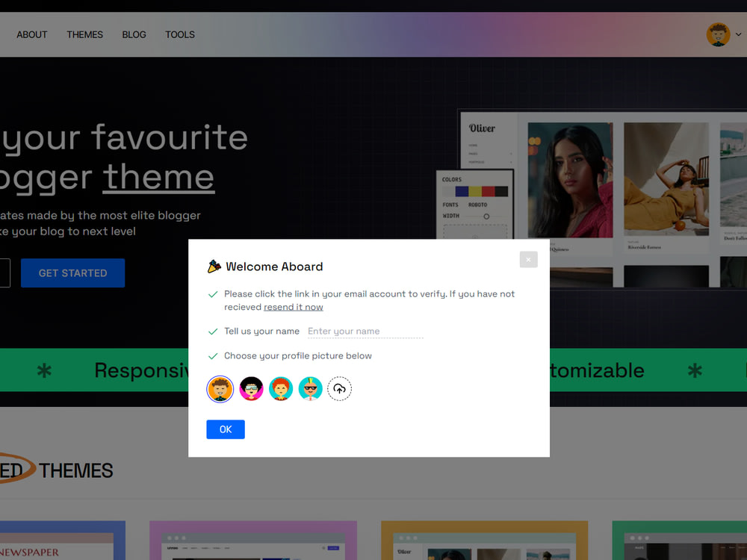
Task: Open the ABOUT menu item
Action: (32, 35)
